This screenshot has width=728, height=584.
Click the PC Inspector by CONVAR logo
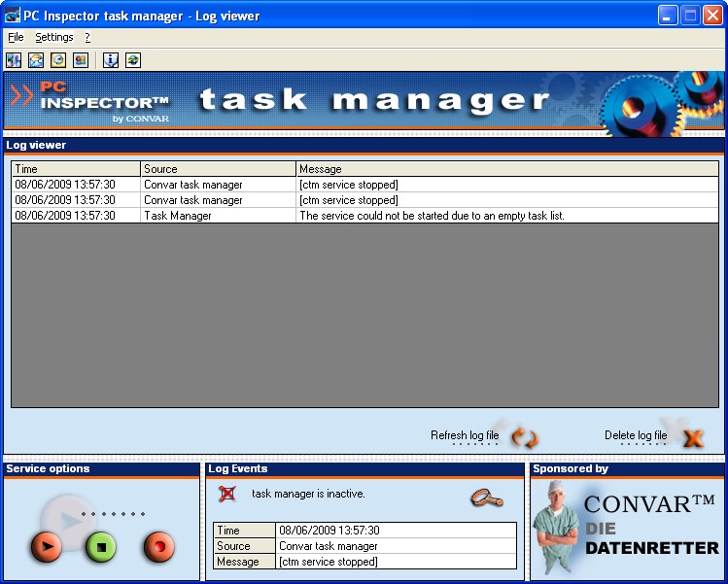[x=90, y=102]
